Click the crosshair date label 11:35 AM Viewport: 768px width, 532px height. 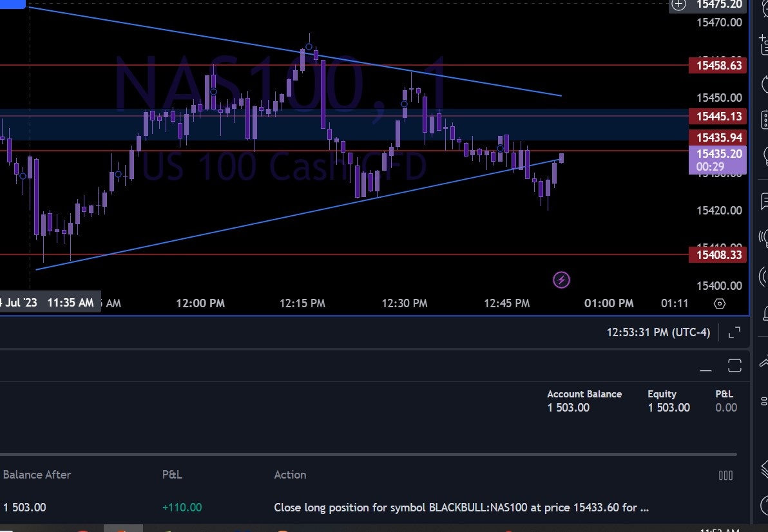[50, 303]
